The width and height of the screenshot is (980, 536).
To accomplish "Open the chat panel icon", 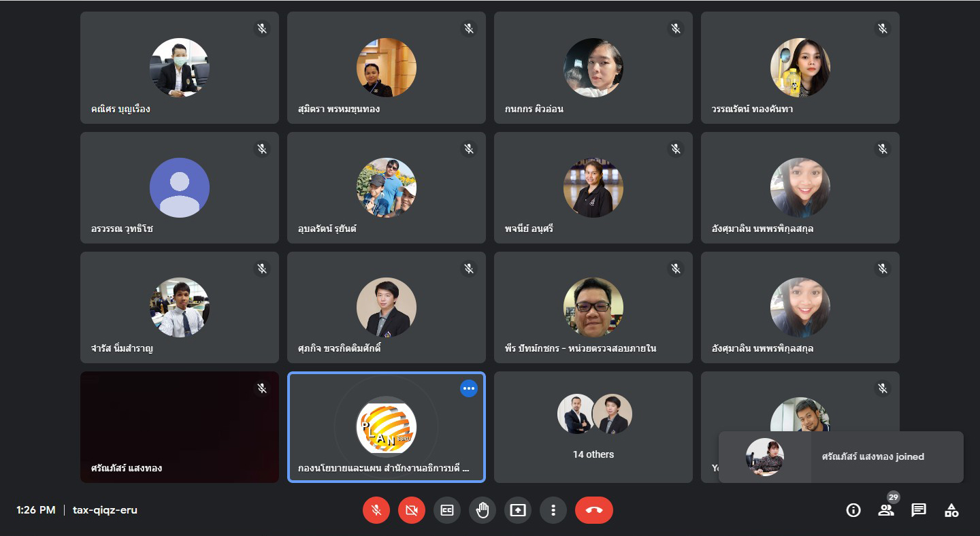I will (919, 510).
